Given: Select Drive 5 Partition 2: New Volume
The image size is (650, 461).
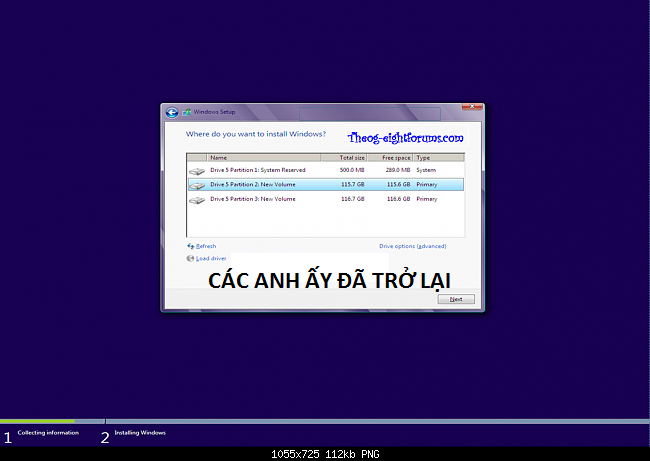Looking at the screenshot, I should point(326,184).
